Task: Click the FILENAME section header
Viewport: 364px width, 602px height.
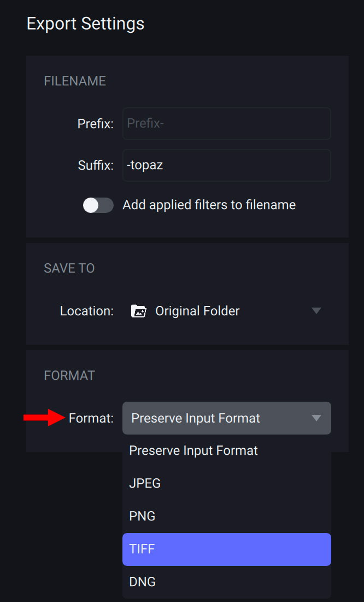Action: click(x=75, y=81)
